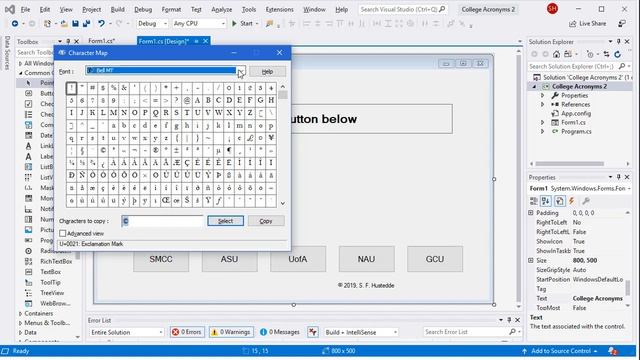
Task: Click the Solution Explorer Refresh icon
Action: coord(618,54)
